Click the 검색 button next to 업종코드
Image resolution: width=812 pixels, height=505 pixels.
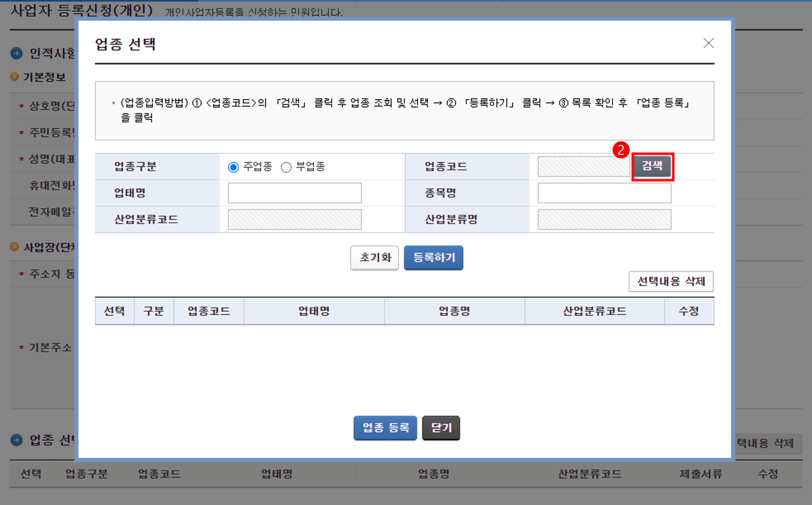point(652,166)
